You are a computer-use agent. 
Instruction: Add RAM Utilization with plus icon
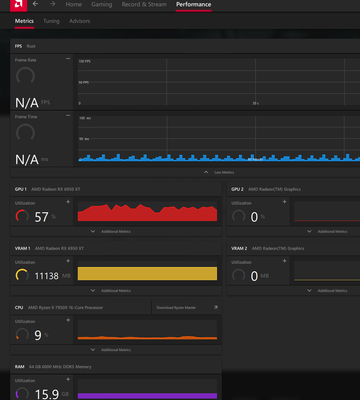click(68, 379)
